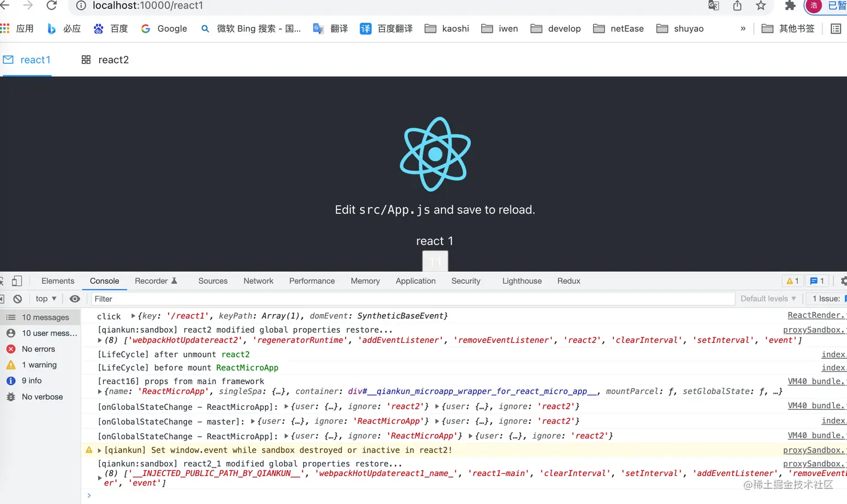Go forward with the browser forward arrow

(x=28, y=6)
